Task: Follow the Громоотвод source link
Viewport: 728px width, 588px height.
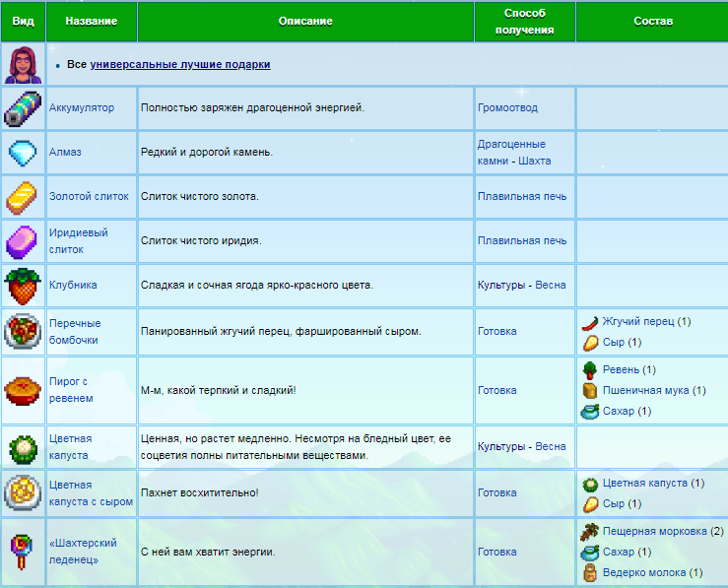Action: point(507,107)
